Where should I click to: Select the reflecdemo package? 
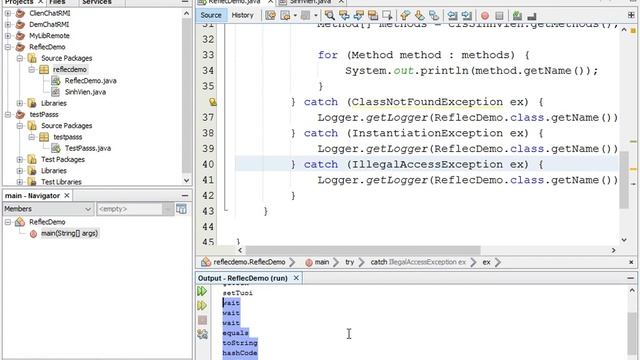tap(70, 69)
